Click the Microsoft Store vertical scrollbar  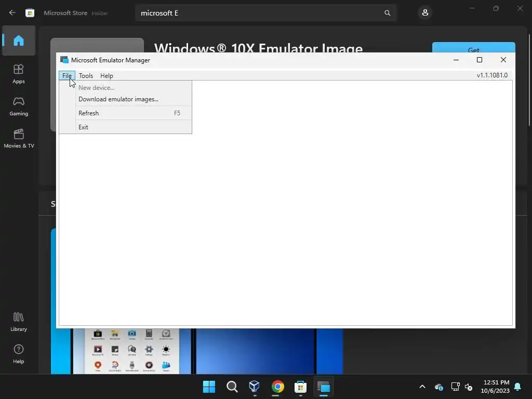point(529,80)
